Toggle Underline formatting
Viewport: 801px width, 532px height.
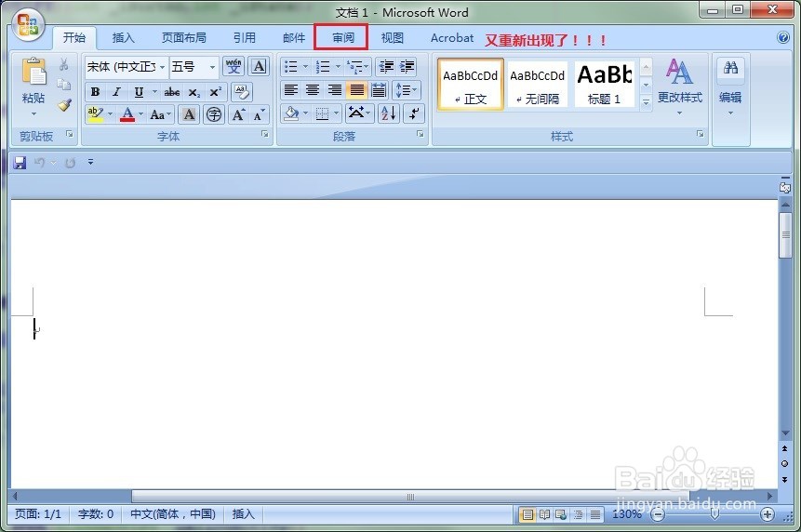[x=139, y=92]
